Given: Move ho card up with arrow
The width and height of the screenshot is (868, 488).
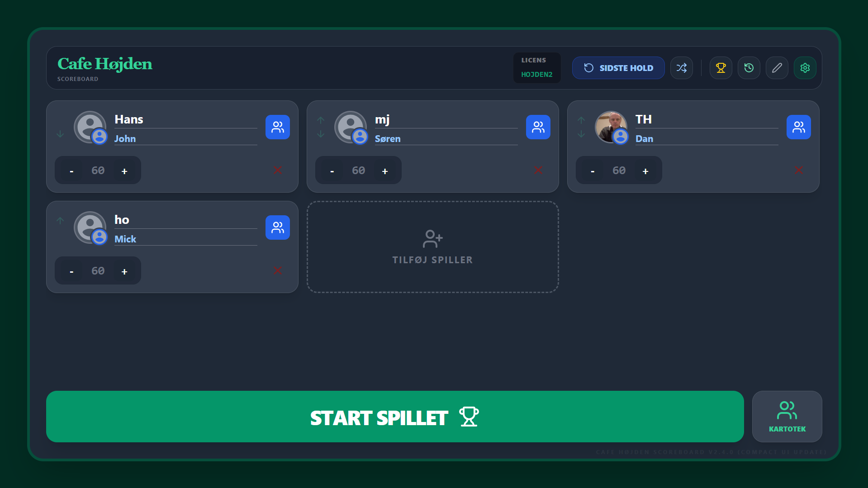Looking at the screenshot, I should coord(60,220).
